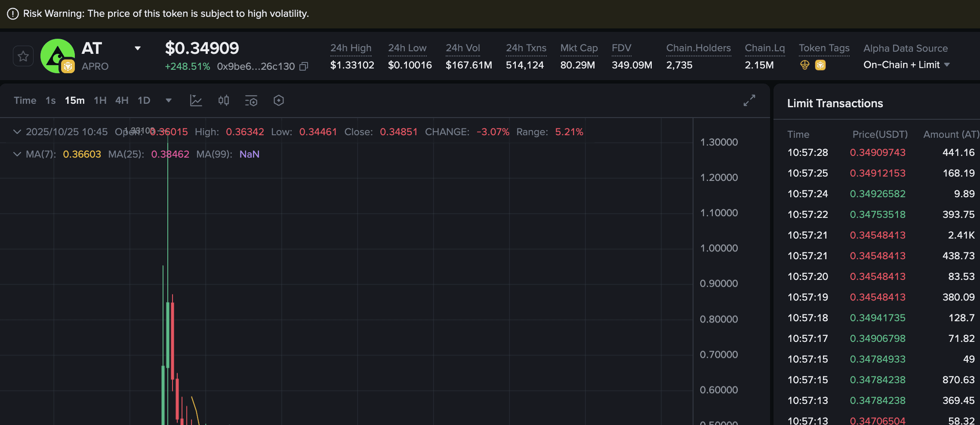Click the AT APRO token logo
The height and width of the screenshot is (425, 980).
58,56
